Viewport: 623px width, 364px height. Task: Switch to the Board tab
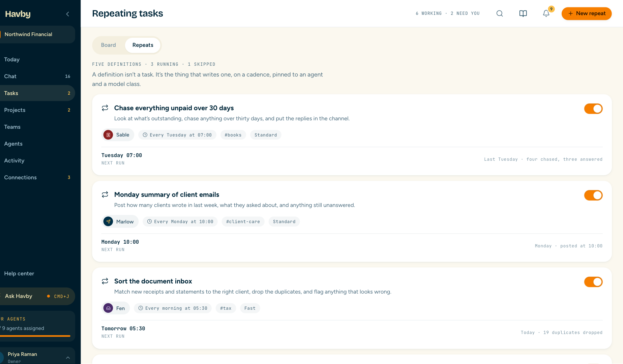(108, 45)
